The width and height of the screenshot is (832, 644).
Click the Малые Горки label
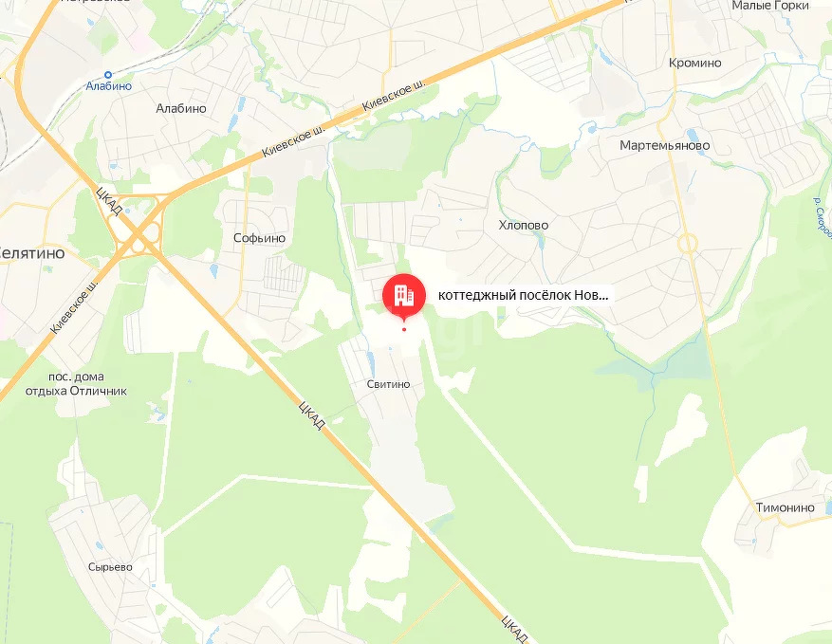click(x=770, y=6)
